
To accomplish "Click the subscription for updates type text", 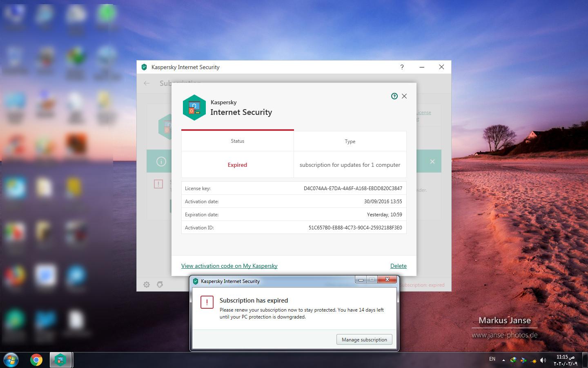I will tap(350, 165).
